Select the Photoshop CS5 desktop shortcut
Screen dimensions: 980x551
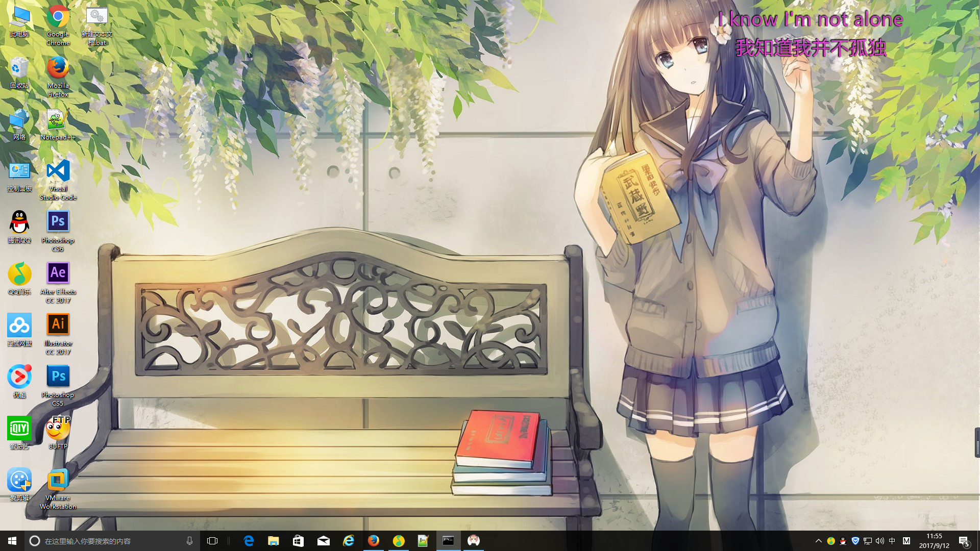[58, 386]
